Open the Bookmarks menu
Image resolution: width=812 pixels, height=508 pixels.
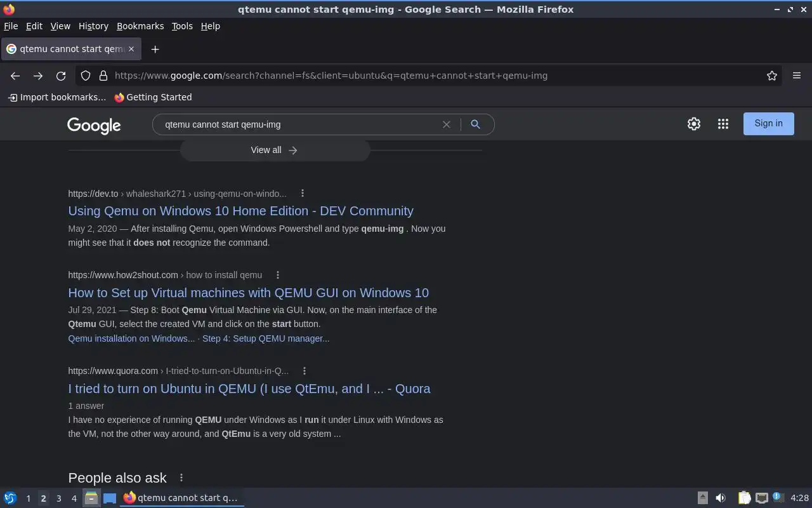tap(140, 26)
